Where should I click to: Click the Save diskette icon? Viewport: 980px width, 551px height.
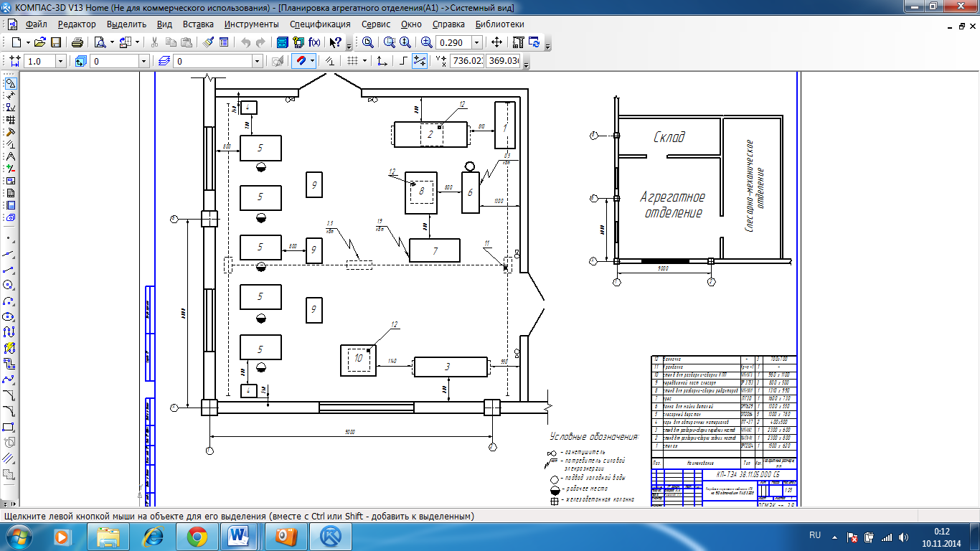(55, 42)
